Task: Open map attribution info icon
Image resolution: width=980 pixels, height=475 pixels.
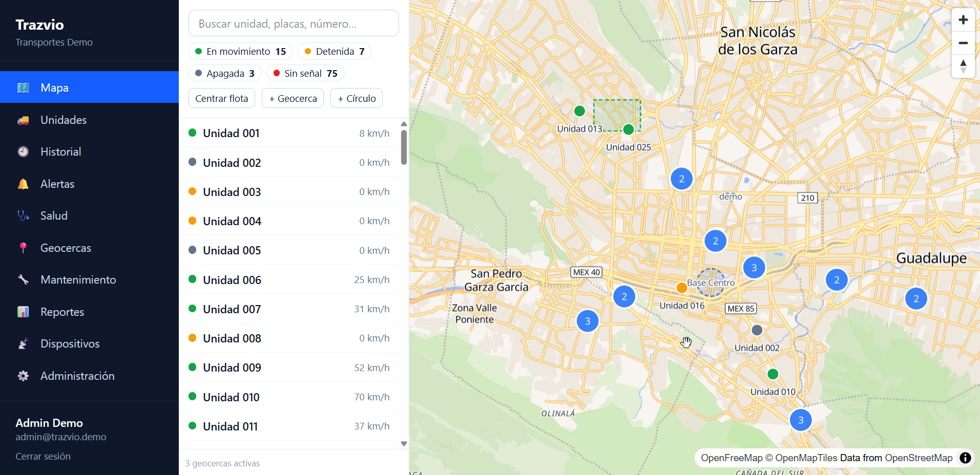Action: click(x=965, y=458)
